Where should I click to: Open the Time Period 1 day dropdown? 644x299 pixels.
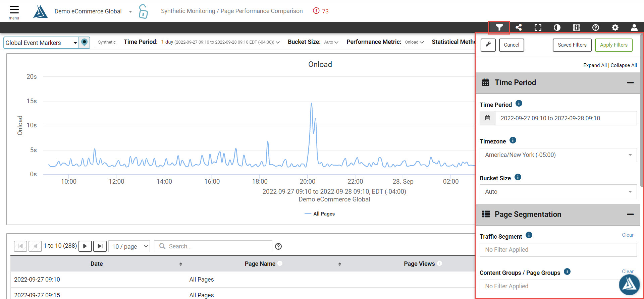point(220,42)
